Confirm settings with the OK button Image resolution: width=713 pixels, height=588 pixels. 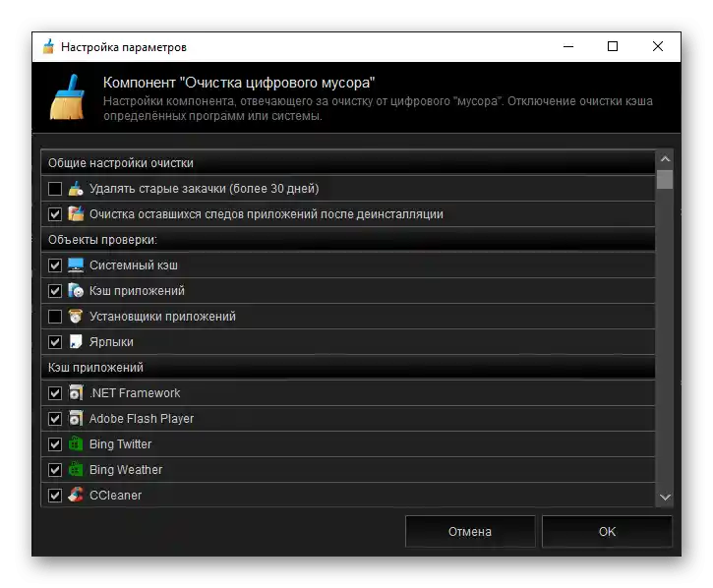click(x=607, y=531)
